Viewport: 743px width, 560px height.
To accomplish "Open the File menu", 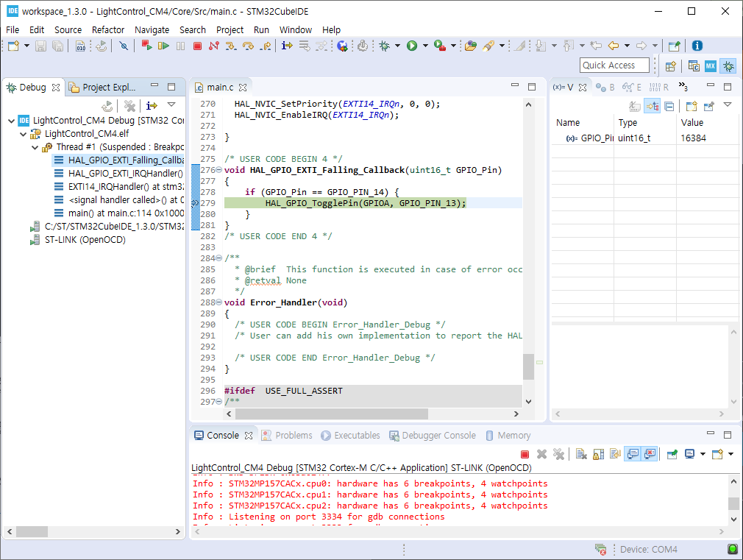I will point(13,30).
